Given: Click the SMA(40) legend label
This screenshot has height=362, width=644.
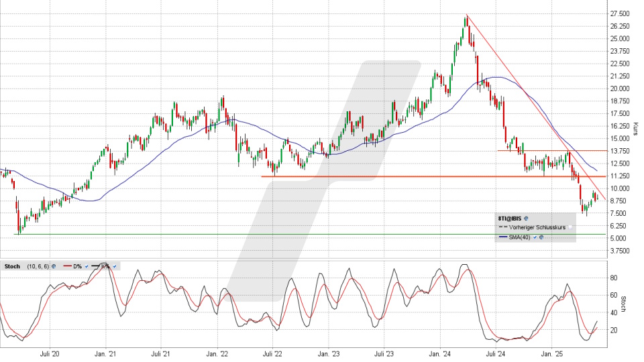Looking at the screenshot, I should pos(519,237).
